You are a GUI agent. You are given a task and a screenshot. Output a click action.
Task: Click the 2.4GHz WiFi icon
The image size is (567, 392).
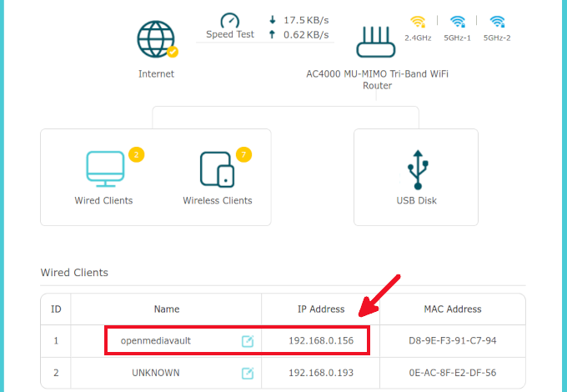[418, 22]
